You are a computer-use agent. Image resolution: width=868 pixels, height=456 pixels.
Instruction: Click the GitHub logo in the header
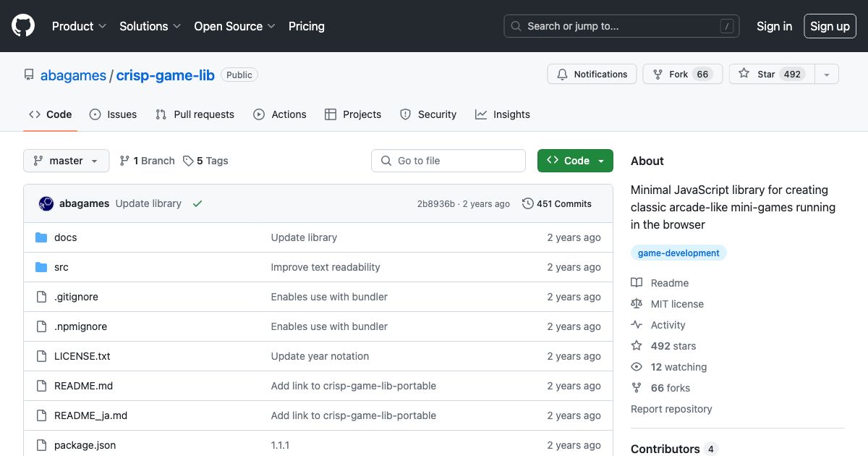click(x=22, y=25)
